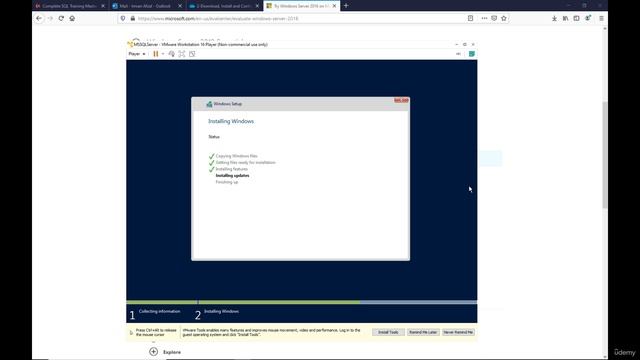
Task: Select the Try Windows Server tab
Action: [x=301, y=6]
